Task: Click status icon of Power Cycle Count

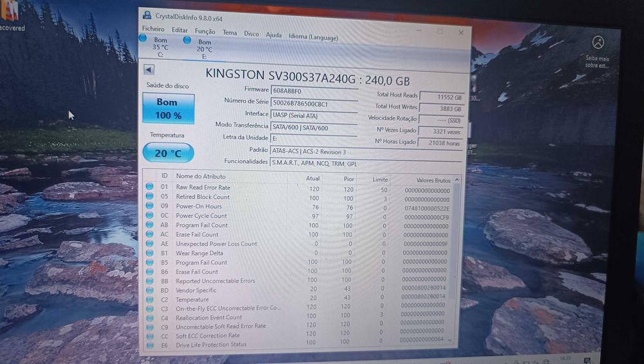Action: coord(149,215)
